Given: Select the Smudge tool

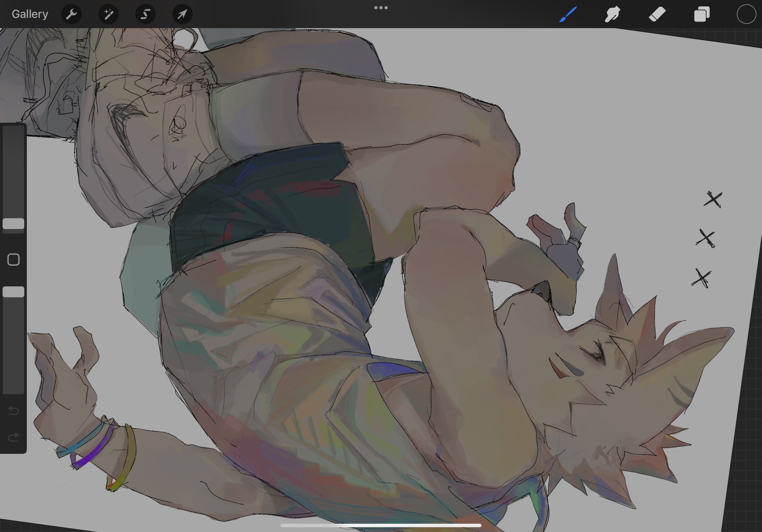Looking at the screenshot, I should pyautogui.click(x=612, y=14).
